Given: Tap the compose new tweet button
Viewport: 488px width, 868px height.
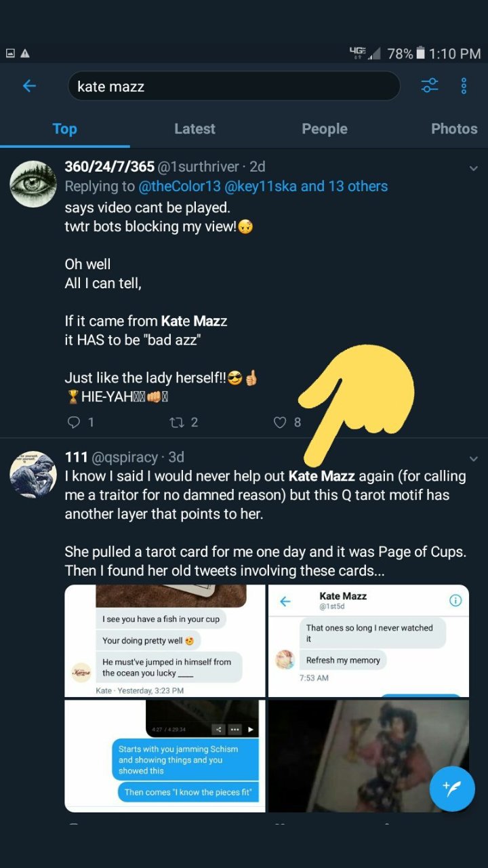Looking at the screenshot, I should pos(452,789).
